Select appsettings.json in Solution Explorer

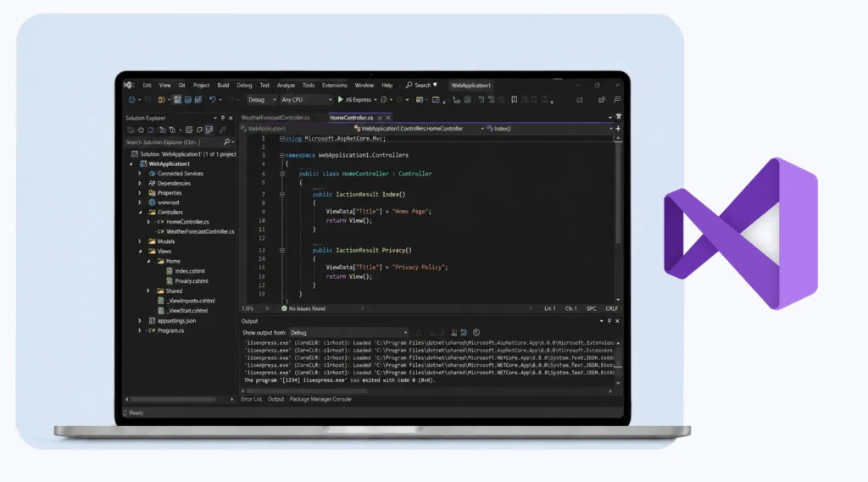click(176, 321)
